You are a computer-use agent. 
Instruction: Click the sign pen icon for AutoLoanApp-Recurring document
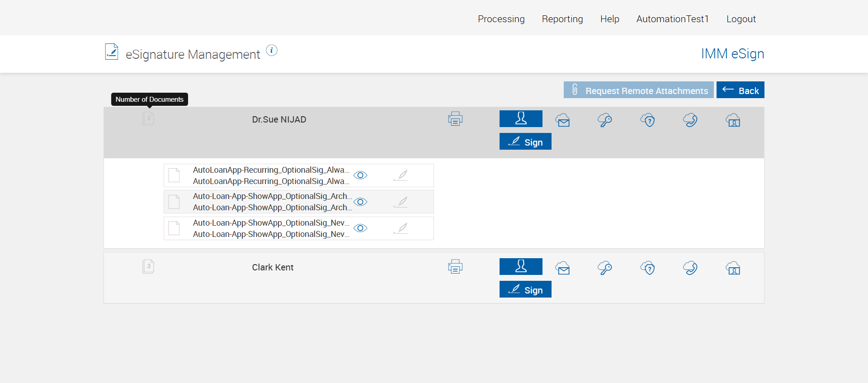[x=401, y=175]
